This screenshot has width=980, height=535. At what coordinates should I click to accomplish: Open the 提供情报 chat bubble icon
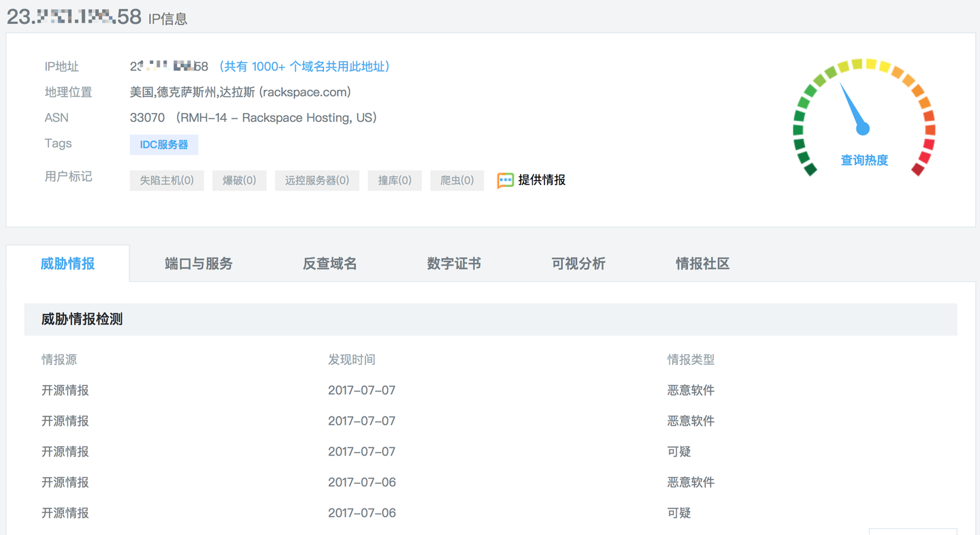coord(504,180)
